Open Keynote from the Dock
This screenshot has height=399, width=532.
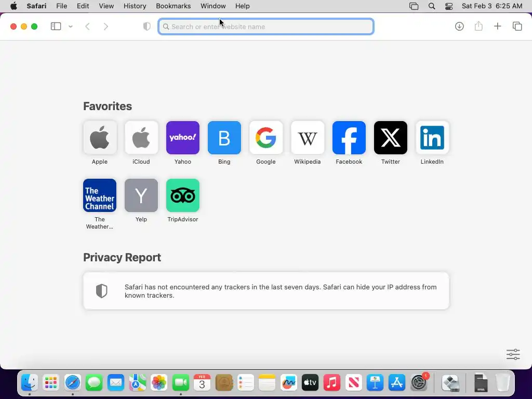[x=375, y=383]
